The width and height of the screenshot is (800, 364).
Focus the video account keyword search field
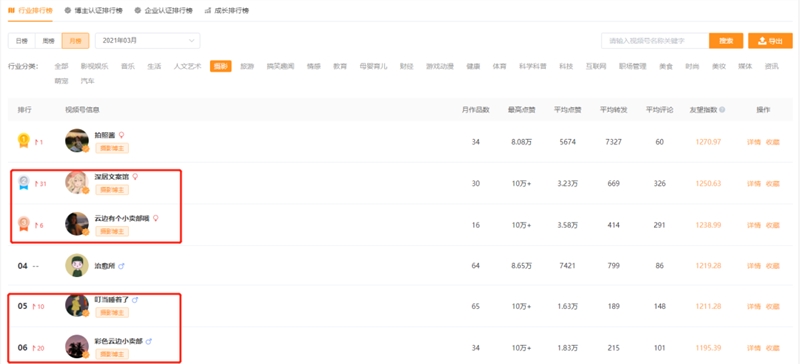655,41
